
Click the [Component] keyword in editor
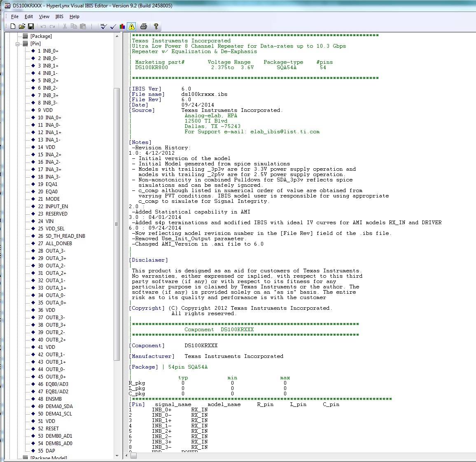(x=147, y=346)
